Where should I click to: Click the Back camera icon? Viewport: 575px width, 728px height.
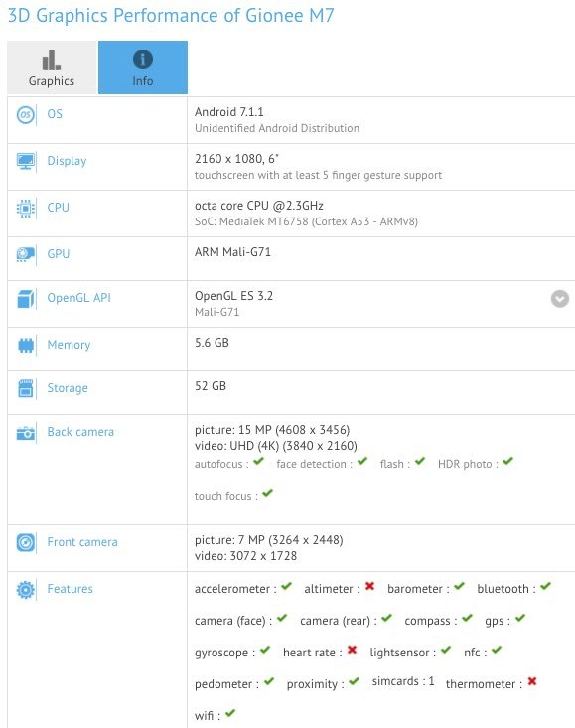(x=26, y=433)
